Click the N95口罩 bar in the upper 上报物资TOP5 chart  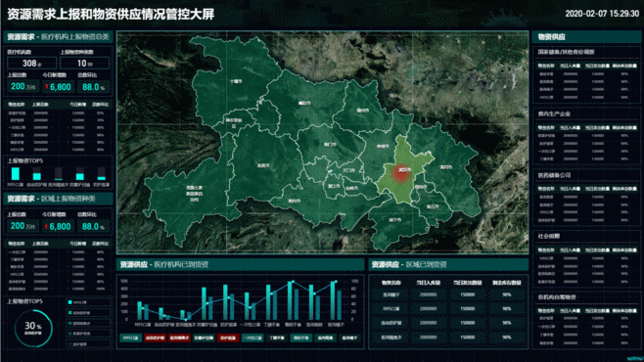(x=16, y=173)
